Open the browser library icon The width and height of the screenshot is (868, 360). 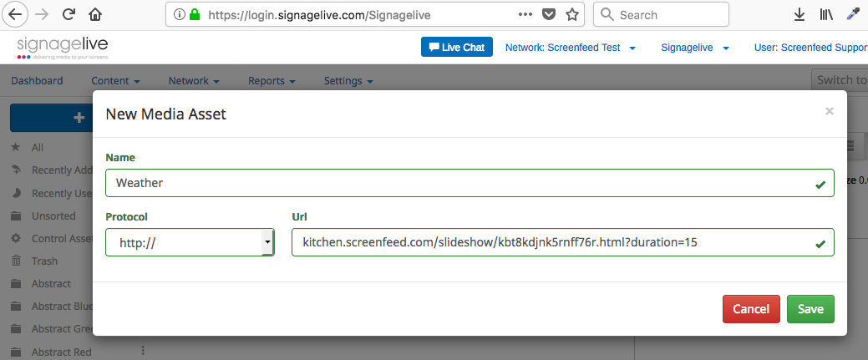click(x=825, y=15)
